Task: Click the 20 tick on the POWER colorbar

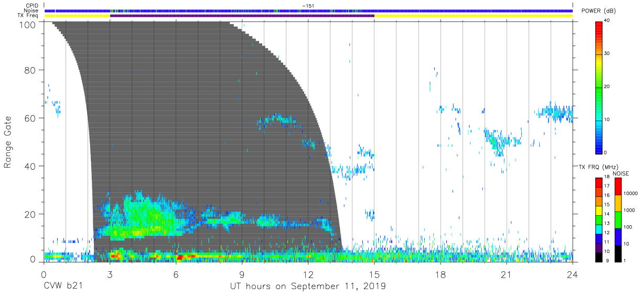Action: pyautogui.click(x=606, y=86)
